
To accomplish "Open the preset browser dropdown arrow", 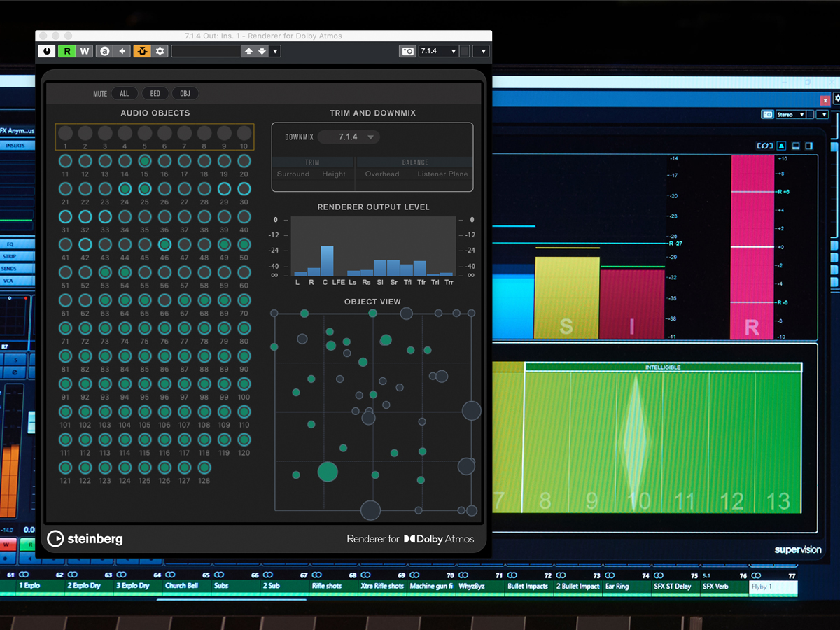I will [275, 51].
